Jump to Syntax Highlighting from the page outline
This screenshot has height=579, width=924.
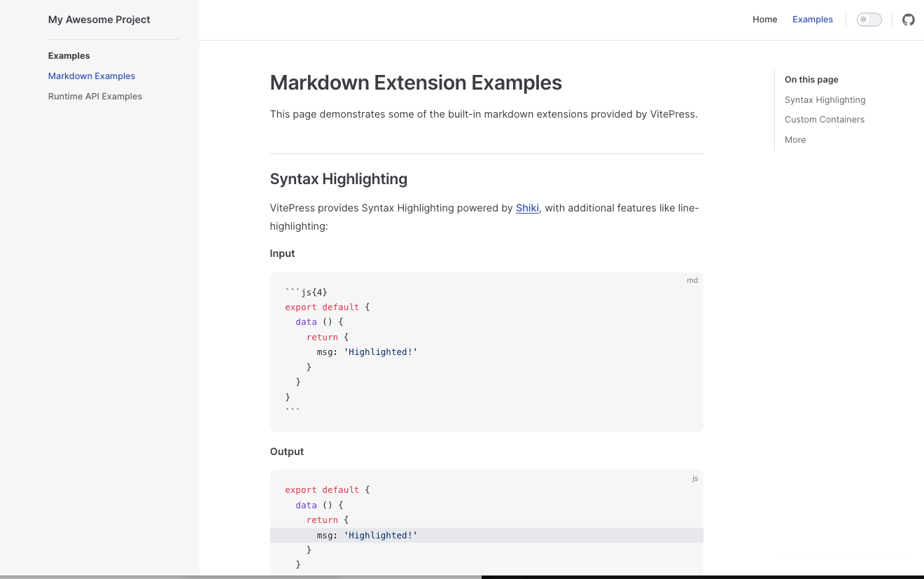click(x=825, y=100)
